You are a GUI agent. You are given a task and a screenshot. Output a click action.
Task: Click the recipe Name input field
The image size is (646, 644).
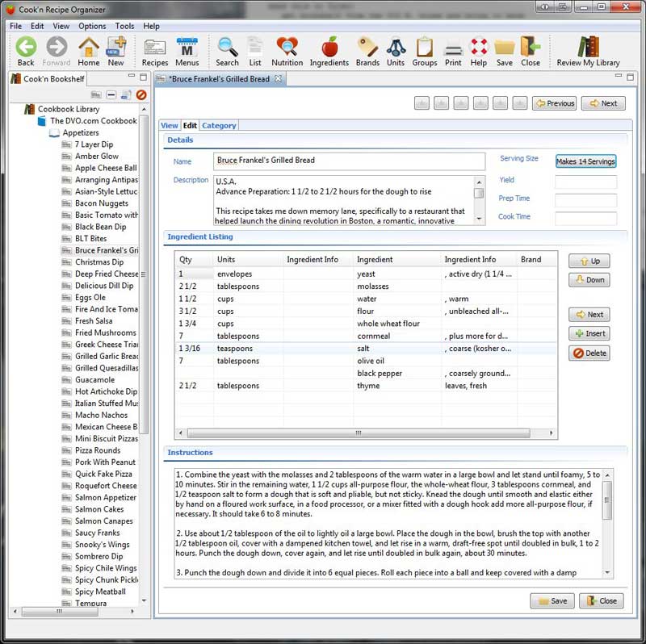349,161
